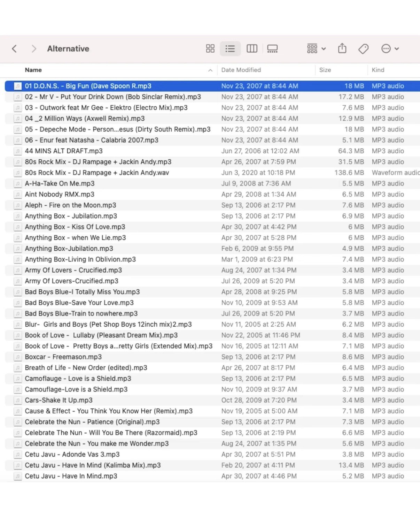
Task: Click file icon for Aint Nobody RMX
Action: [x=17, y=194]
